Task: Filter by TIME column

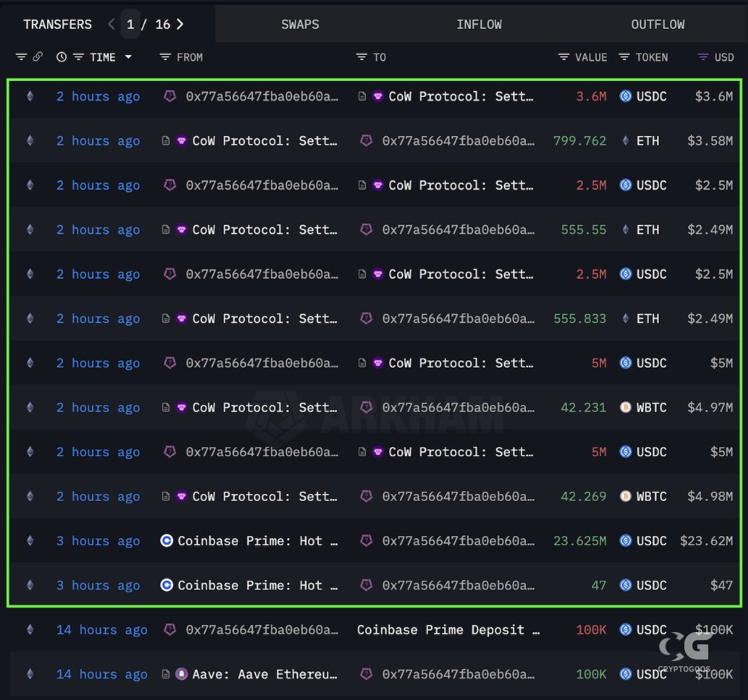Action: (x=78, y=57)
